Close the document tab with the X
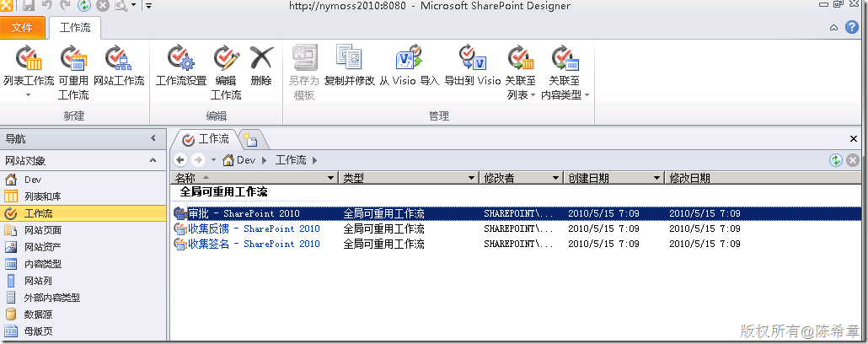This screenshot has height=344, width=868. [854, 138]
